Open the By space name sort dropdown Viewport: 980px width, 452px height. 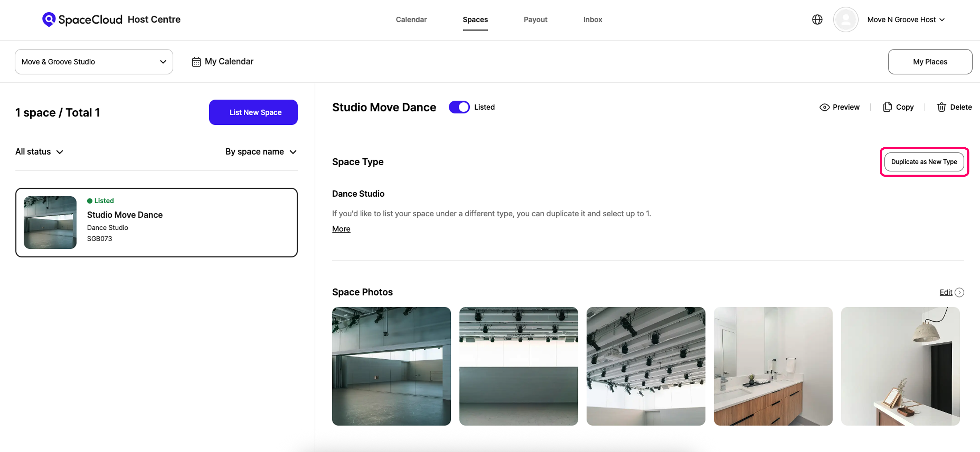click(x=261, y=152)
